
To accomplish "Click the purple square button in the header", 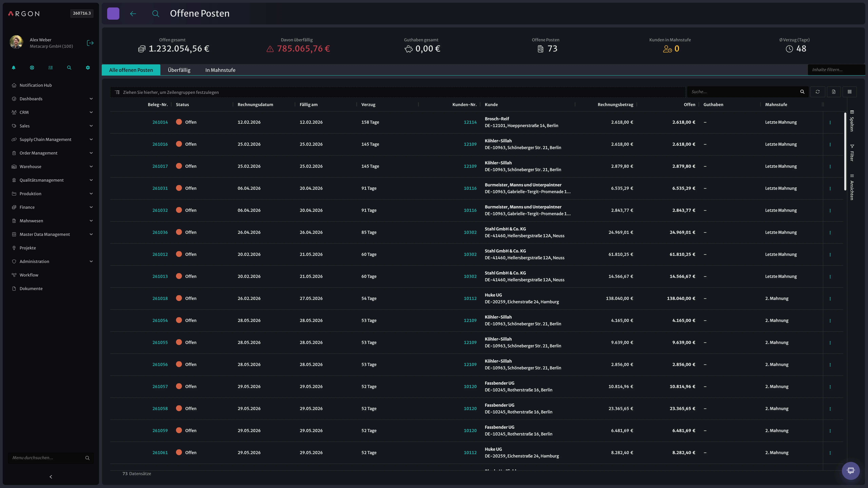I will tap(113, 14).
